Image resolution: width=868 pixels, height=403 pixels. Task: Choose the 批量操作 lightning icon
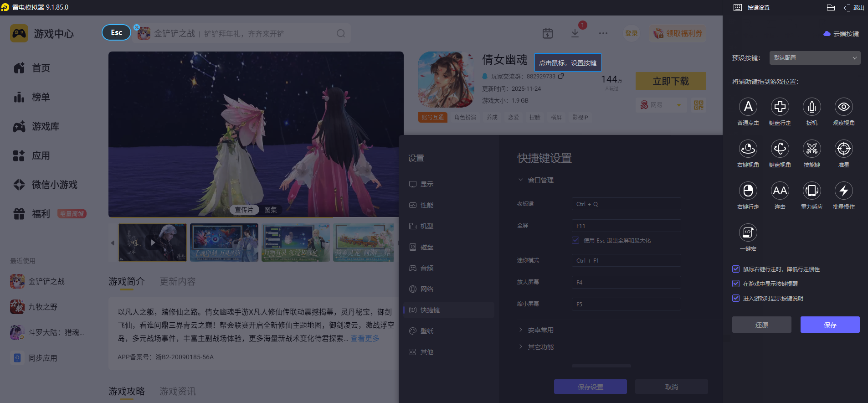pos(843,191)
